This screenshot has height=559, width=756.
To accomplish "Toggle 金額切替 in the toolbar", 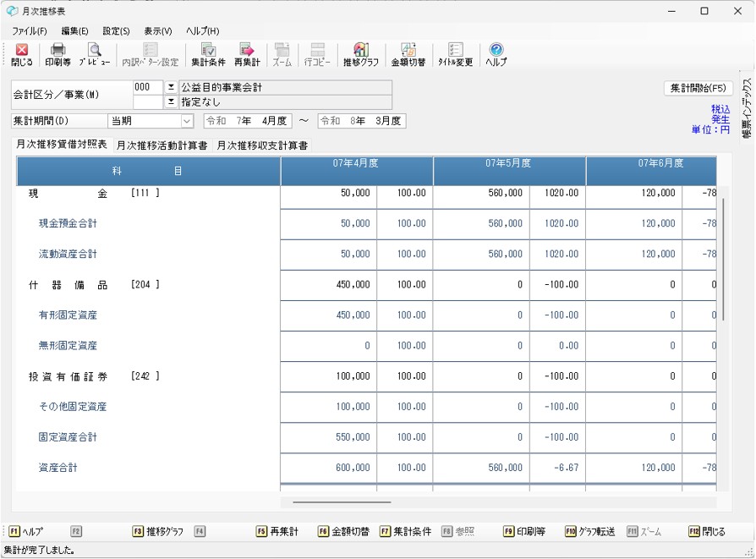I will coord(408,55).
